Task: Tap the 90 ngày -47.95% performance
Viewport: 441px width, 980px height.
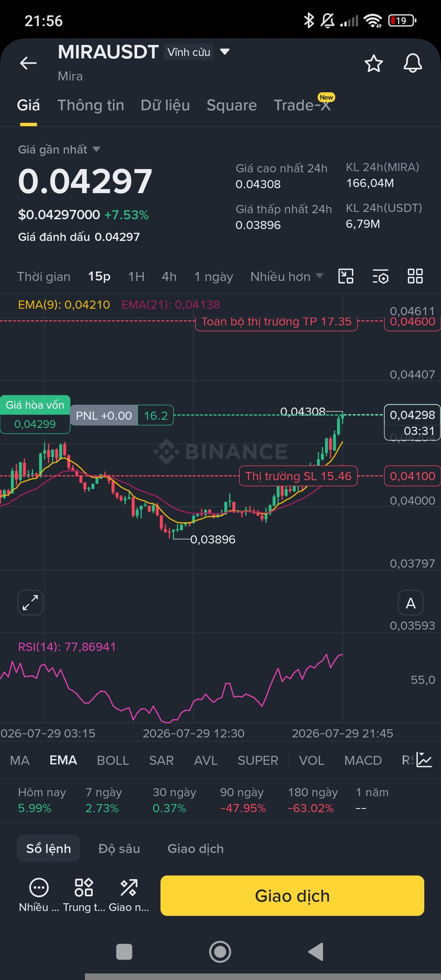Action: pyautogui.click(x=243, y=800)
